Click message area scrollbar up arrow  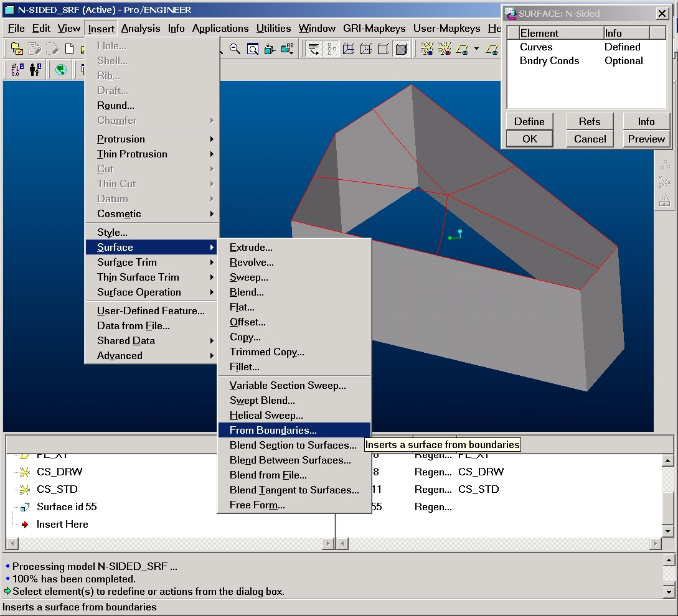tap(669, 560)
